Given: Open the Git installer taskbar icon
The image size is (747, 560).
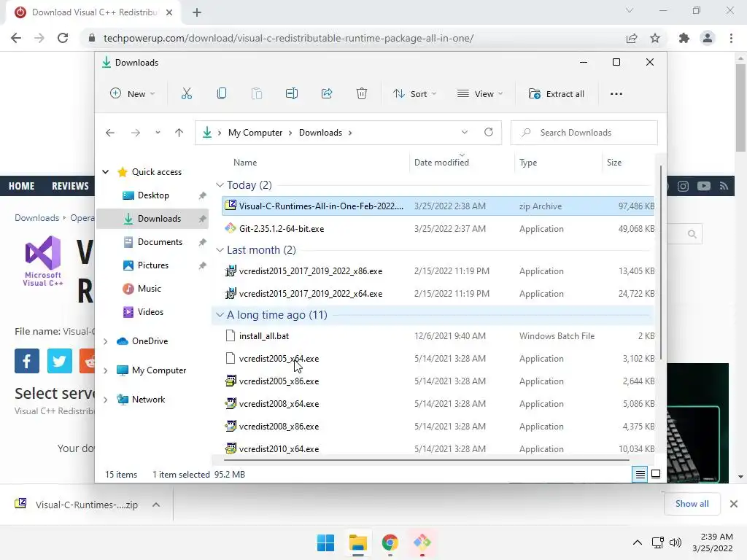Looking at the screenshot, I should pyautogui.click(x=422, y=542).
